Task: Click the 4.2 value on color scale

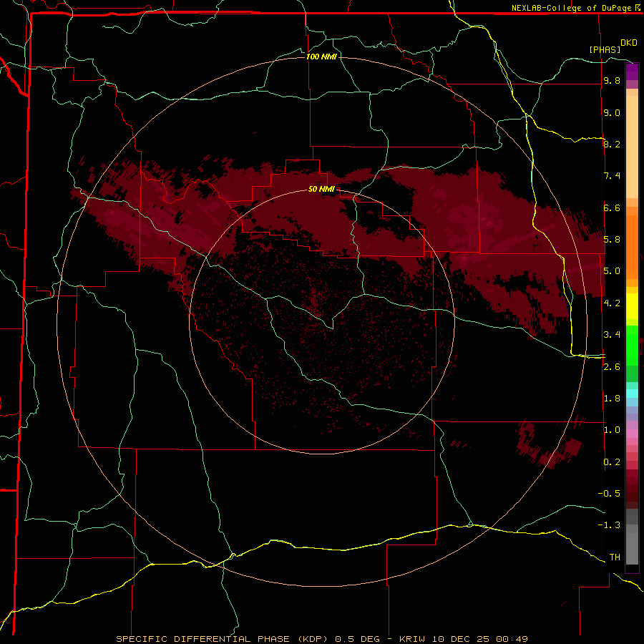Action: click(x=612, y=303)
